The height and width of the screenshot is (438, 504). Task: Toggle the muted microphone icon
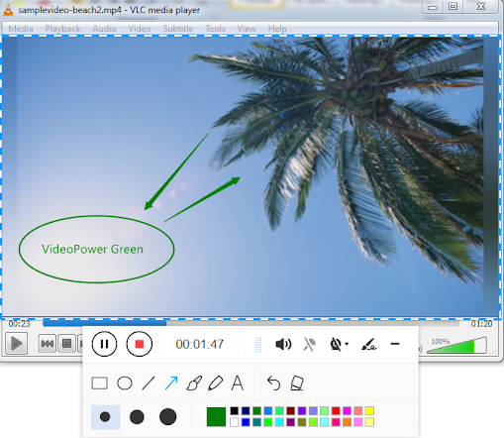(309, 344)
